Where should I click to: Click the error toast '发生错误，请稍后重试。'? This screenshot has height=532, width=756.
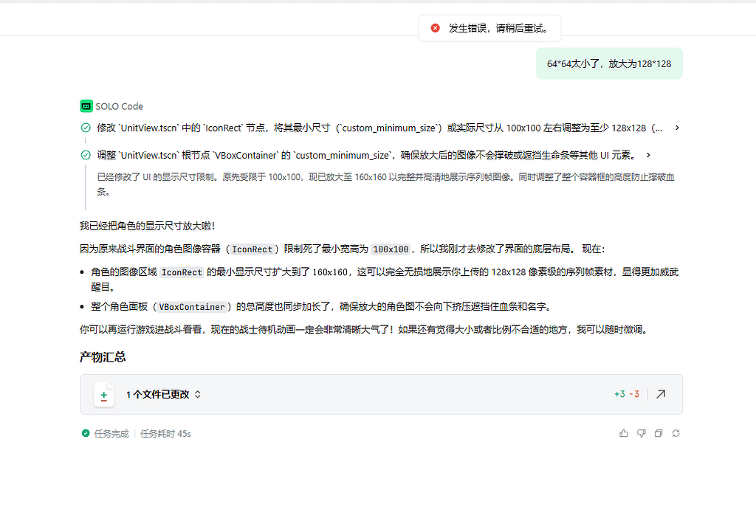490,28
